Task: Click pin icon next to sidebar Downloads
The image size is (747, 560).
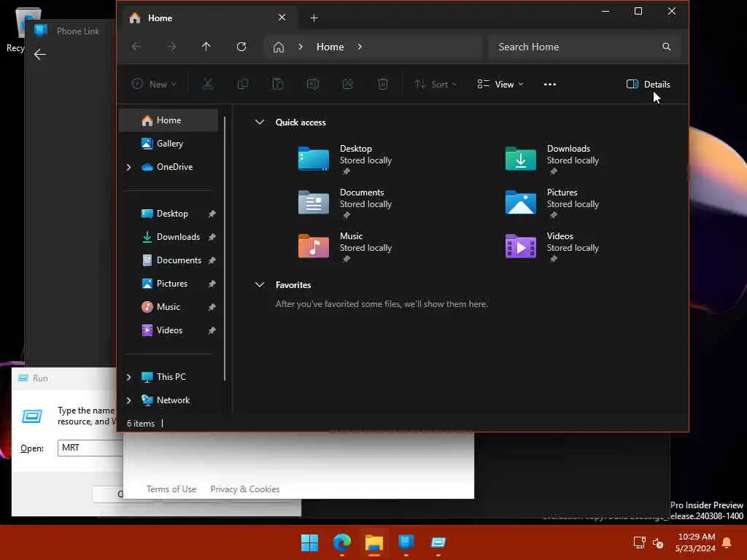Action: tap(212, 237)
